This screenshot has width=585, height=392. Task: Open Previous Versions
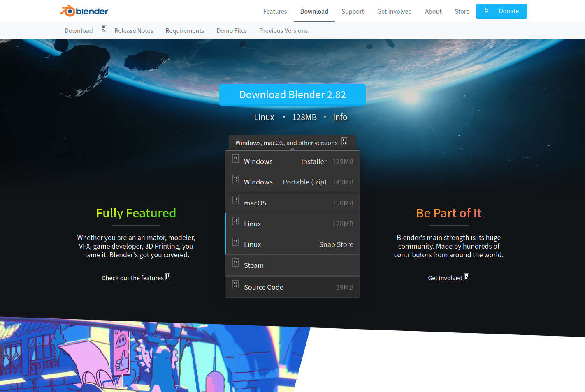pos(283,31)
